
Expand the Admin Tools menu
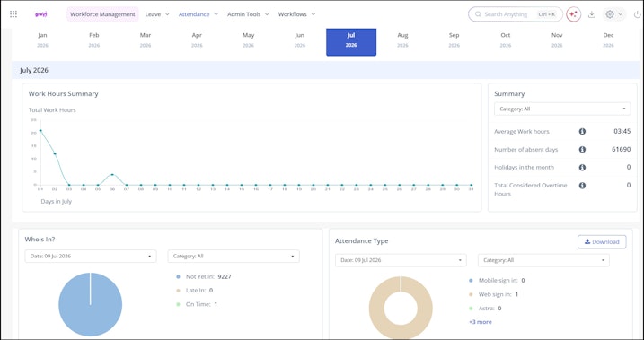[248, 14]
